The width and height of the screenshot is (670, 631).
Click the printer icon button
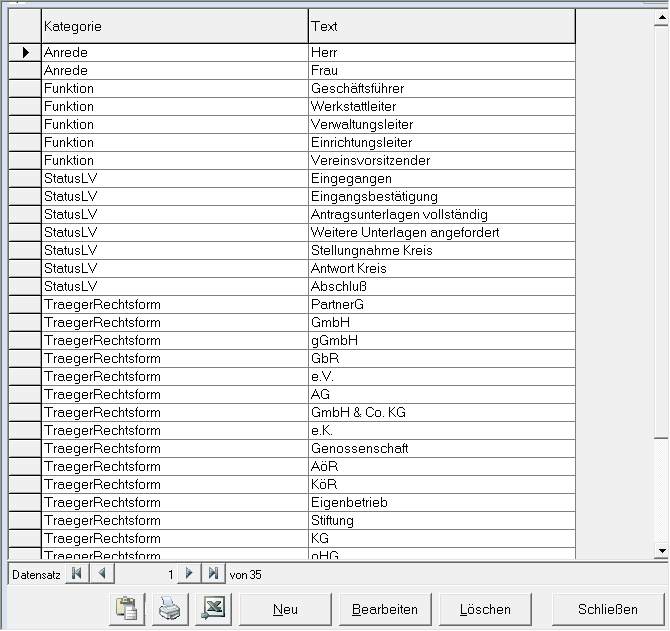169,608
